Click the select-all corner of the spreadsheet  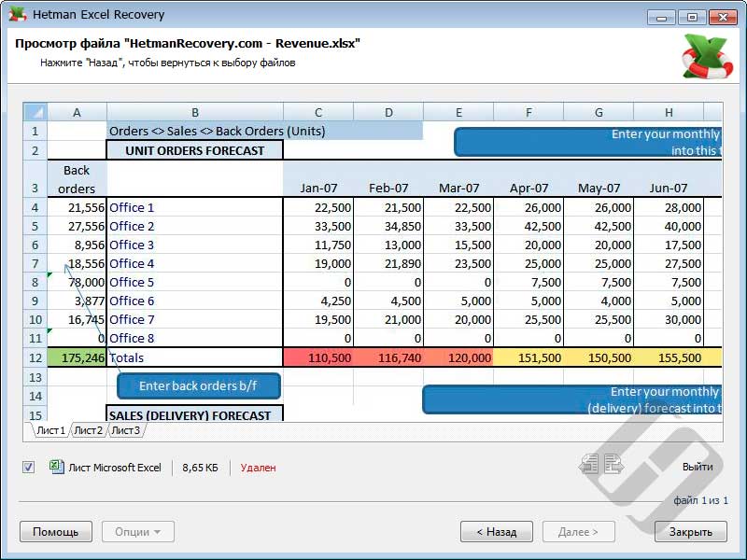point(35,112)
